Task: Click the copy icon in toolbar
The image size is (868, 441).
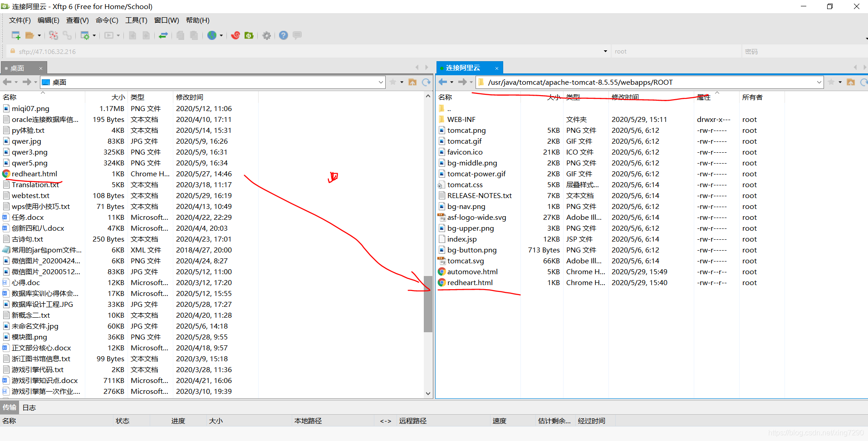Action: coord(181,35)
